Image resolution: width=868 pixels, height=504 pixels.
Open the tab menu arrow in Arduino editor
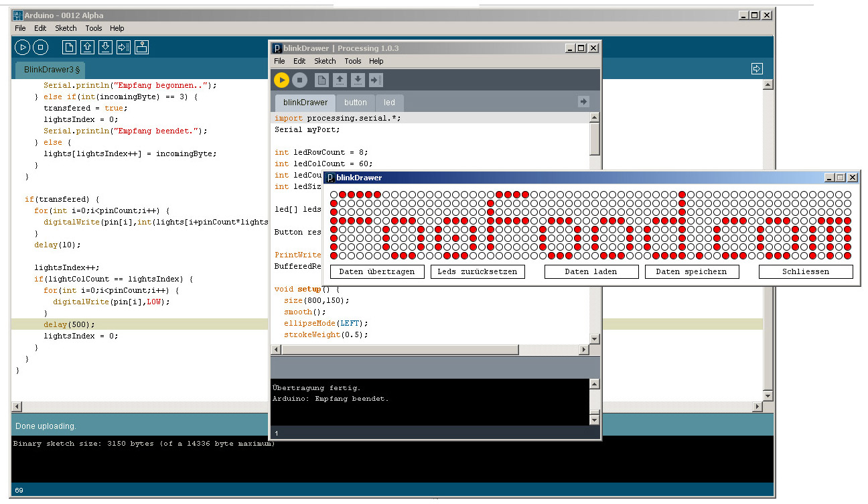757,69
